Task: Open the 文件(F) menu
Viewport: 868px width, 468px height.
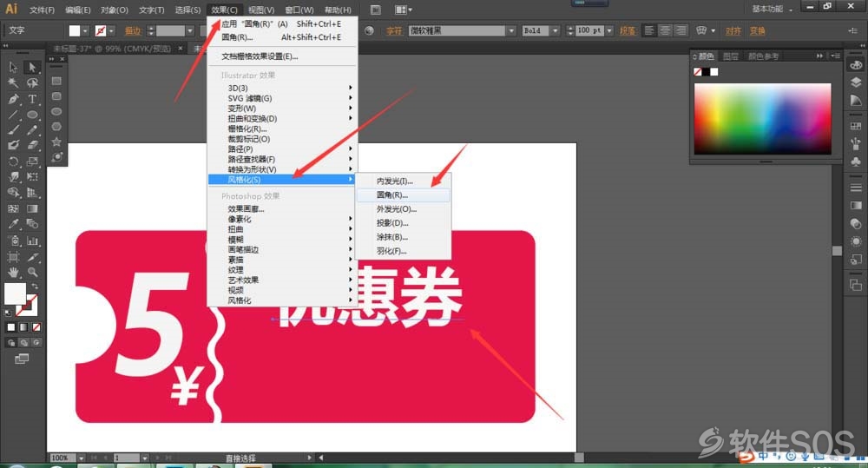Action: [42, 10]
